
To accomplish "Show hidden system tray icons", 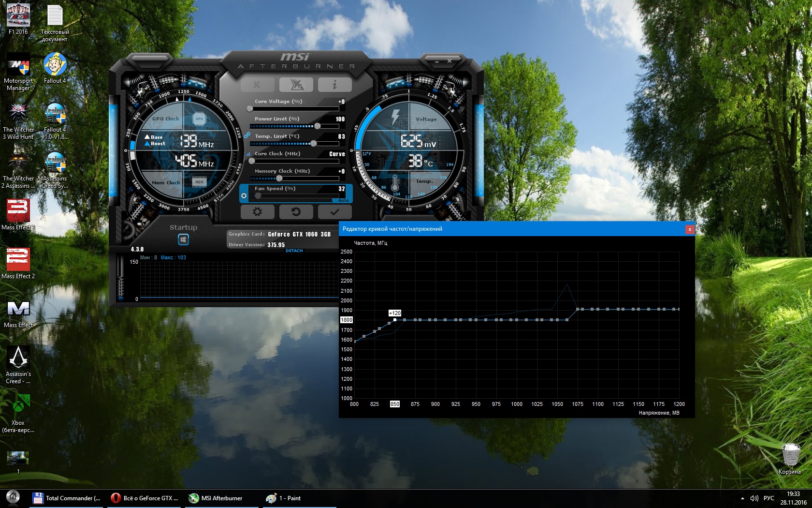I will pyautogui.click(x=742, y=498).
